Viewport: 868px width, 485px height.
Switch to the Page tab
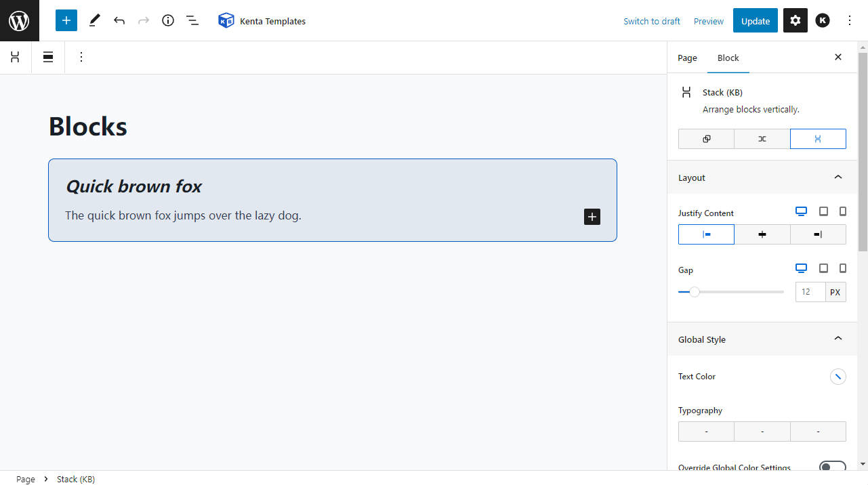point(687,58)
